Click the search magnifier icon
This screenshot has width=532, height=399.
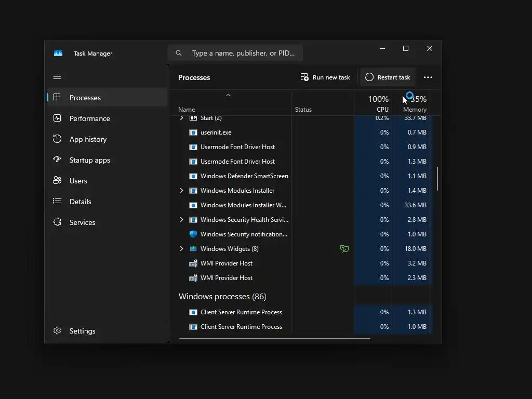pos(179,53)
